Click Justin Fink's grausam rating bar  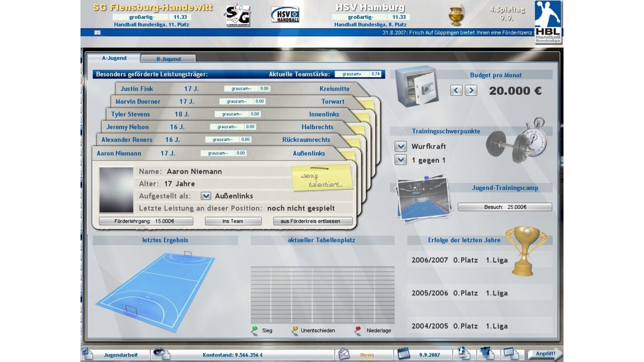coord(247,88)
